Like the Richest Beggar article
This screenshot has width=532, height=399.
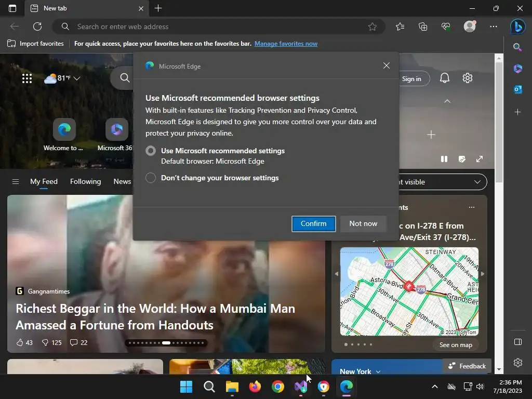(24, 343)
